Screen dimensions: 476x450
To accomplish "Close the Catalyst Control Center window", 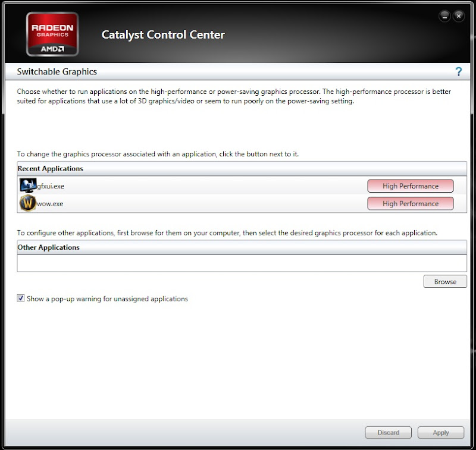I will point(459,16).
